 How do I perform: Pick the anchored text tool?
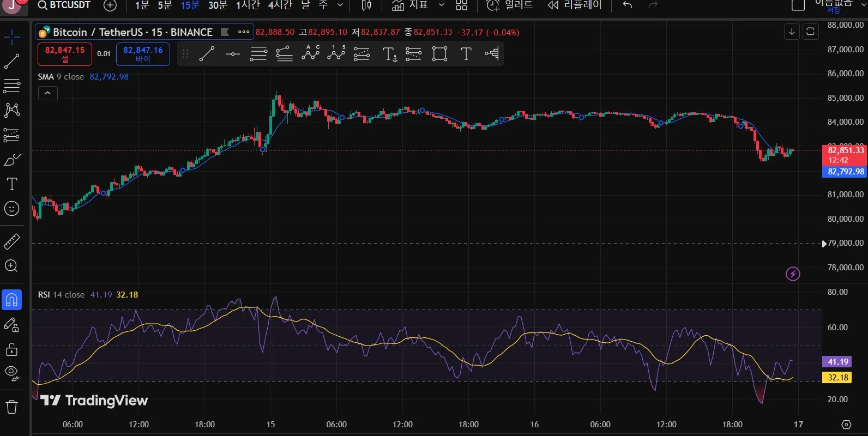click(x=390, y=53)
